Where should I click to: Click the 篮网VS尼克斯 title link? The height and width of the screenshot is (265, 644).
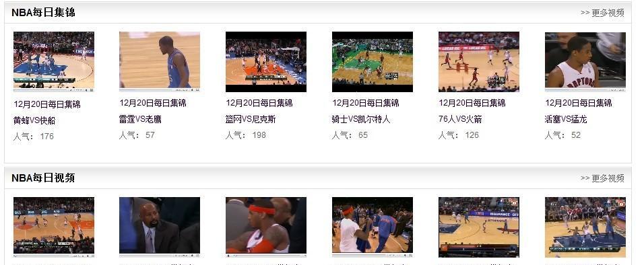click(x=251, y=119)
